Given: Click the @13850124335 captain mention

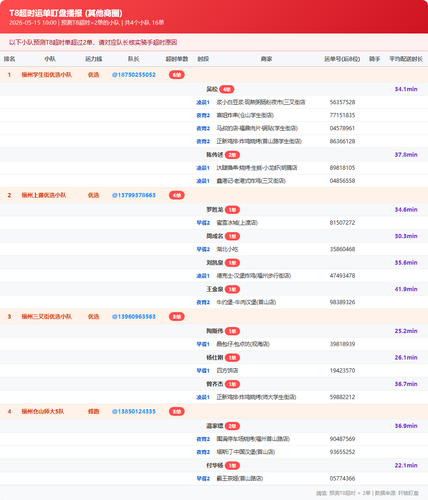Looking at the screenshot, I should (x=134, y=412).
